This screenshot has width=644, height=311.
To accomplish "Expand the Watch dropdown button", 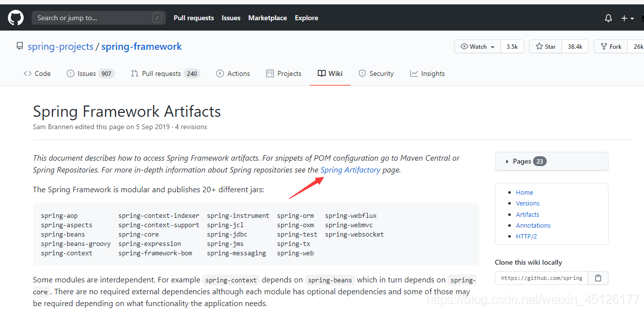I will [477, 46].
